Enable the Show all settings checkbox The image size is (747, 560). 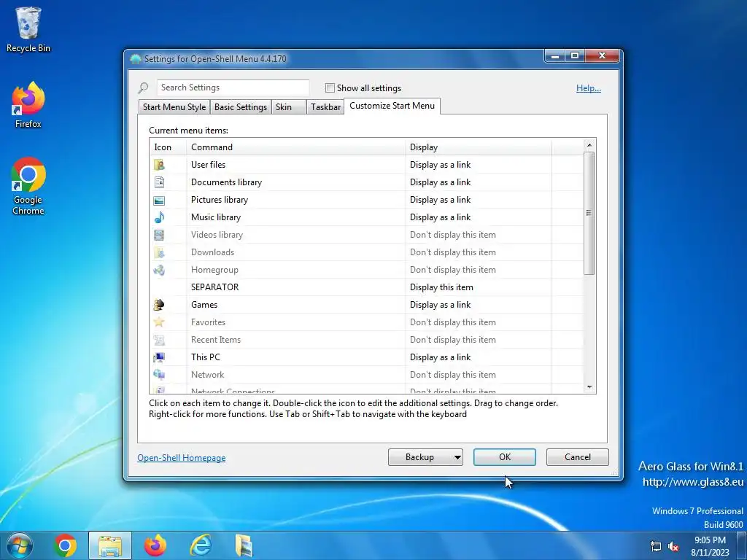(330, 87)
